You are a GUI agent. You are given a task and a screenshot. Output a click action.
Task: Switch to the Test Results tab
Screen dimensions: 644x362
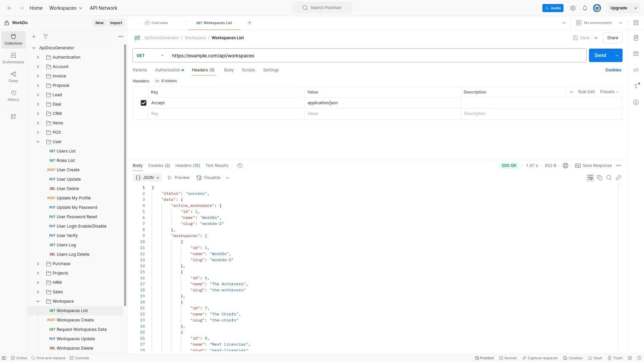217,165
